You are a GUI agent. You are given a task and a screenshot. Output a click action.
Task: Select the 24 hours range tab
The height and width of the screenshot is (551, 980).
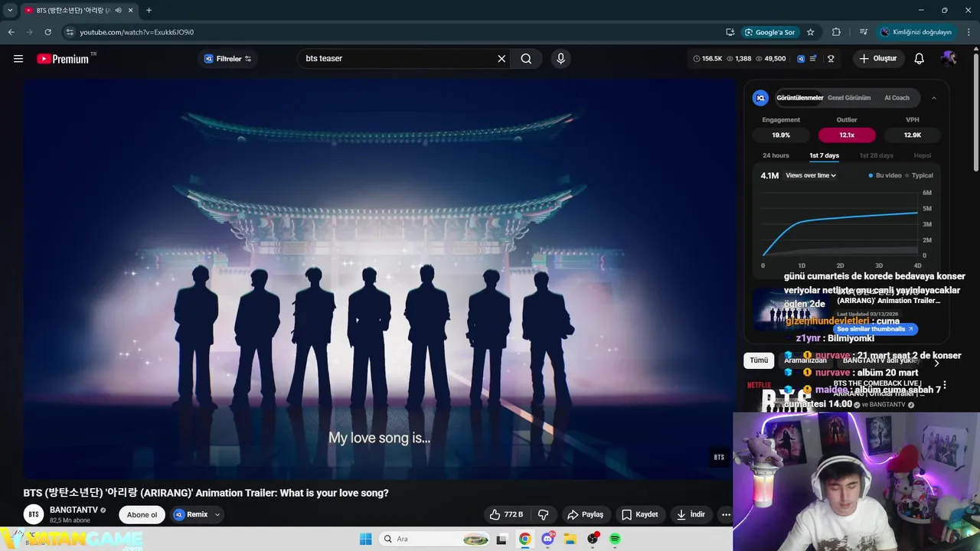(776, 155)
